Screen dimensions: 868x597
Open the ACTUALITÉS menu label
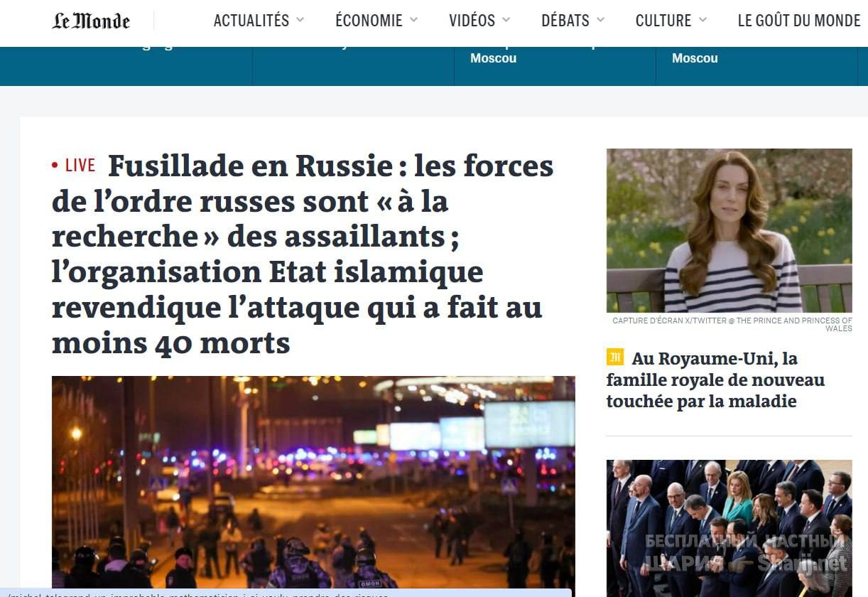[251, 21]
